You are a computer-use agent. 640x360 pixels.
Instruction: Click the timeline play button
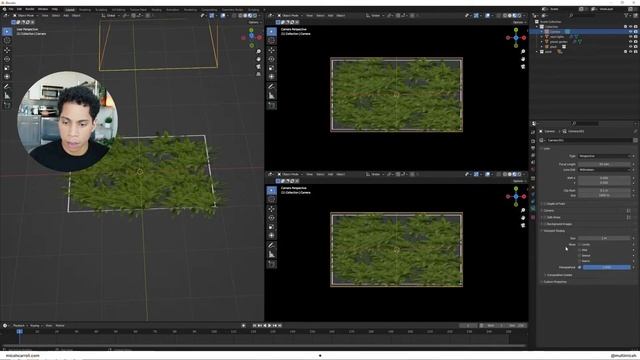coord(270,326)
